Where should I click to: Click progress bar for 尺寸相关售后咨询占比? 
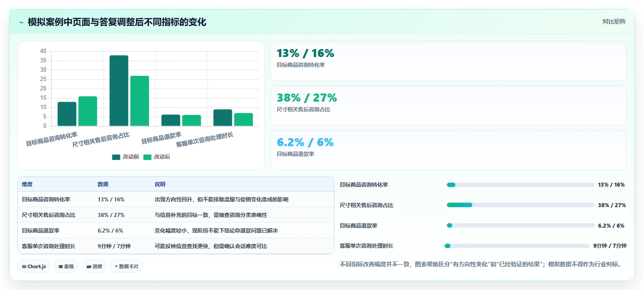(x=520, y=205)
